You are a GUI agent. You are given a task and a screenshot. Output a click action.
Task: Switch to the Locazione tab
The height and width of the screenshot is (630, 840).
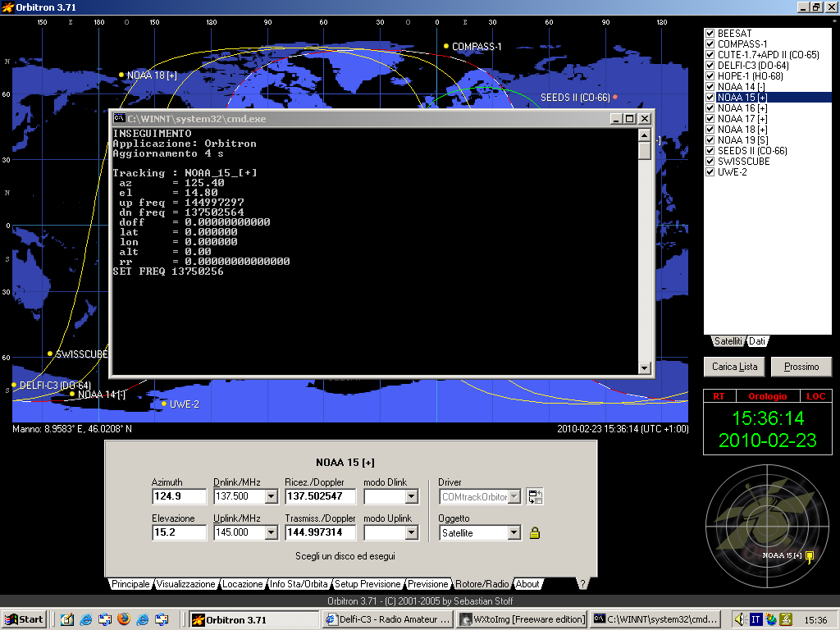click(x=243, y=584)
